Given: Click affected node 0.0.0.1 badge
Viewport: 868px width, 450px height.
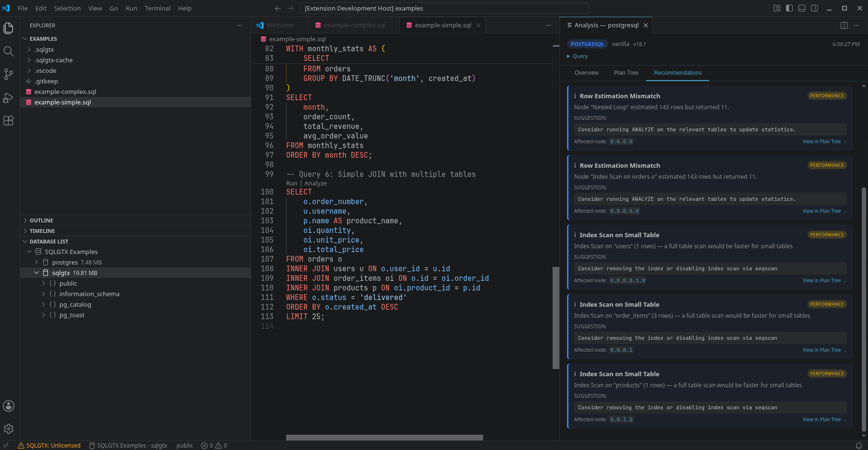Looking at the screenshot, I should click(x=622, y=350).
